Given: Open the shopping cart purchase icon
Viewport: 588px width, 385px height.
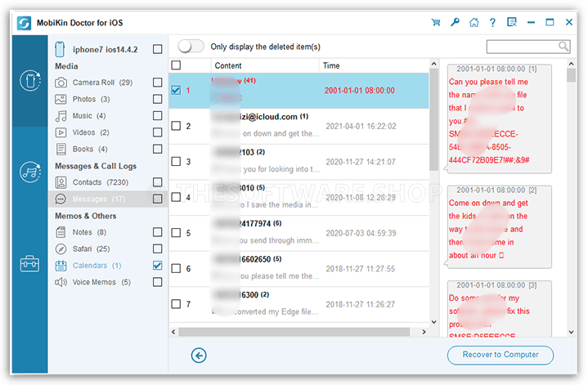Looking at the screenshot, I should (436, 23).
